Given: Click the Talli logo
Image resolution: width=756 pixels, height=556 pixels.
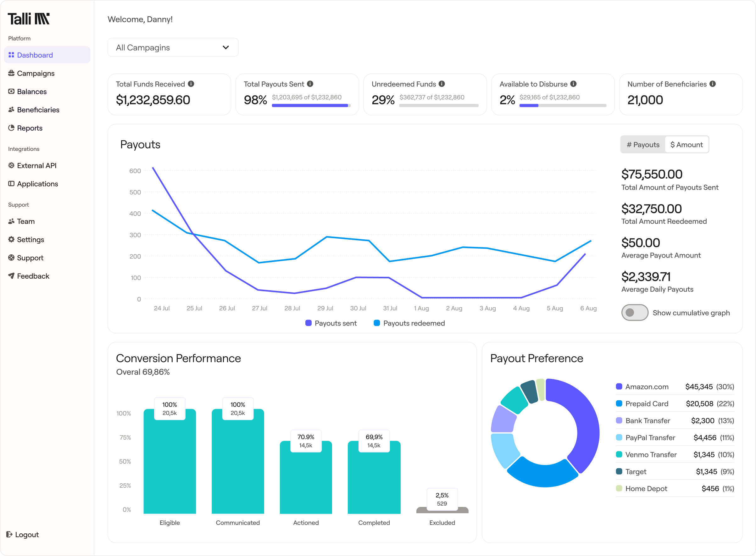Looking at the screenshot, I should pos(29,19).
